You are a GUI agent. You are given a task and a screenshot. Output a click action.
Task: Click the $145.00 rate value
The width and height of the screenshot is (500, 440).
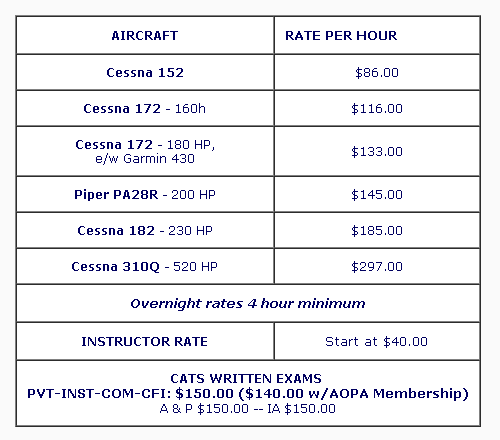click(x=377, y=194)
